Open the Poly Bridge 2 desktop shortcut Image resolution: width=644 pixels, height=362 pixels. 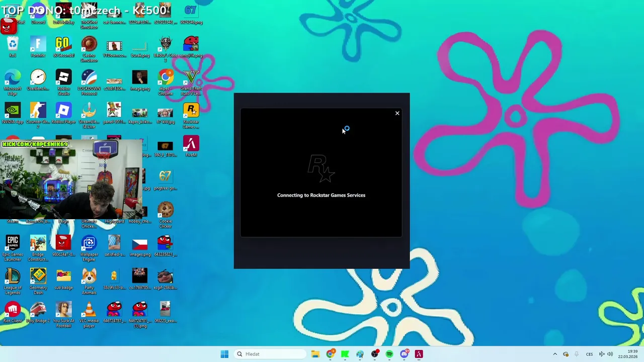coord(38,313)
